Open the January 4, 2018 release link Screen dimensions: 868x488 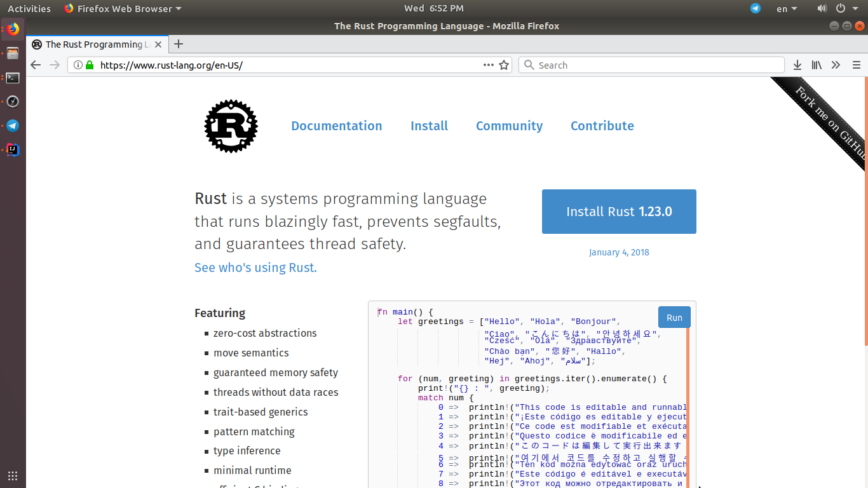[619, 252]
